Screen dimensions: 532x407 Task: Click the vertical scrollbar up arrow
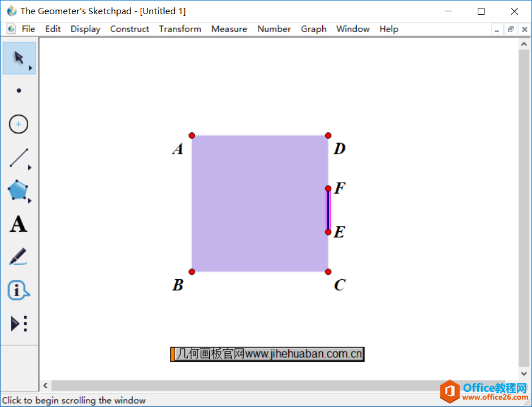point(524,44)
